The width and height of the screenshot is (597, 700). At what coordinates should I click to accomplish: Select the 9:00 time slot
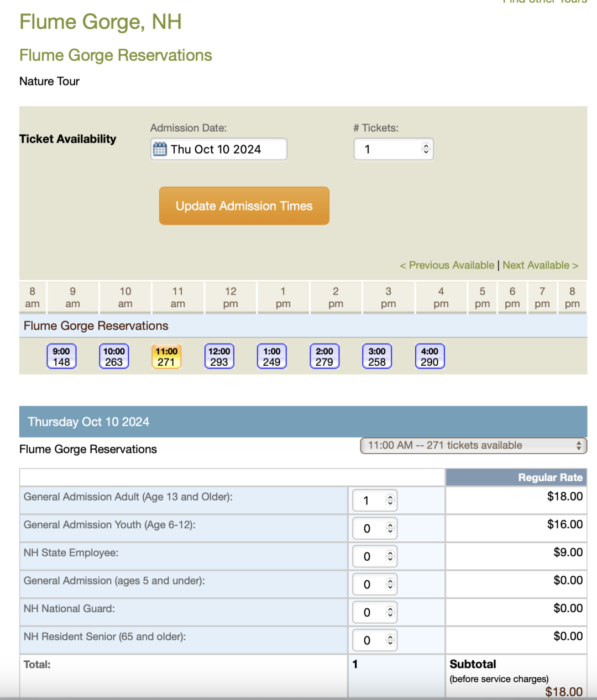(x=61, y=356)
